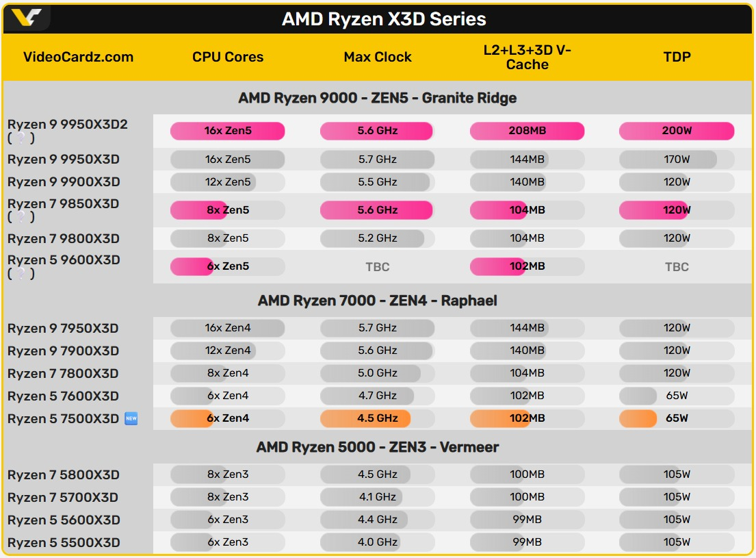This screenshot has width=756, height=558.
Task: Click the NEW badge next to Ryzen 5 7500X3D
Action: click(x=131, y=418)
